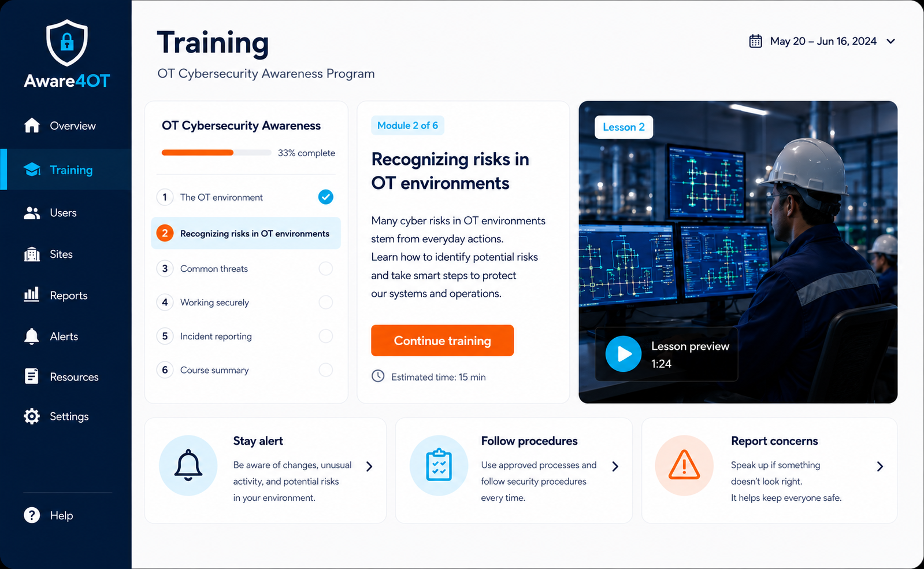Viewport: 924px width, 569px height.
Task: Open the Course summary module
Action: pyautogui.click(x=246, y=370)
